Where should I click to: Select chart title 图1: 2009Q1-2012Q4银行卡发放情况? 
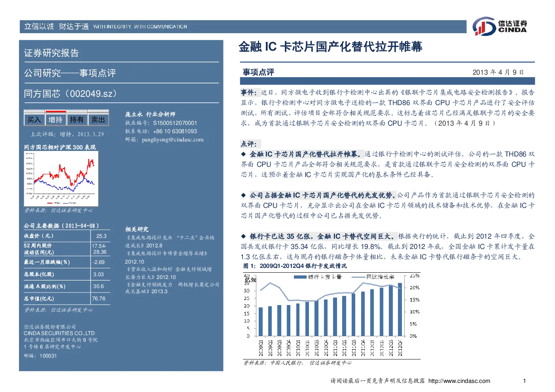point(295,266)
